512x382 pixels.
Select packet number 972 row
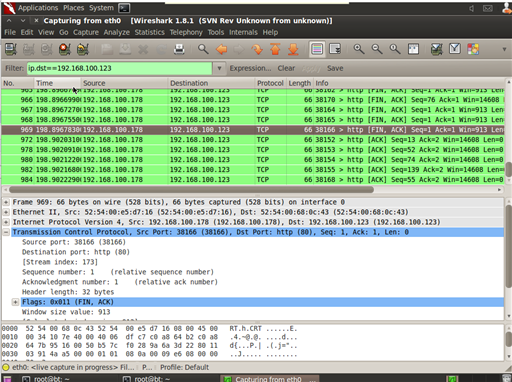coord(253,140)
